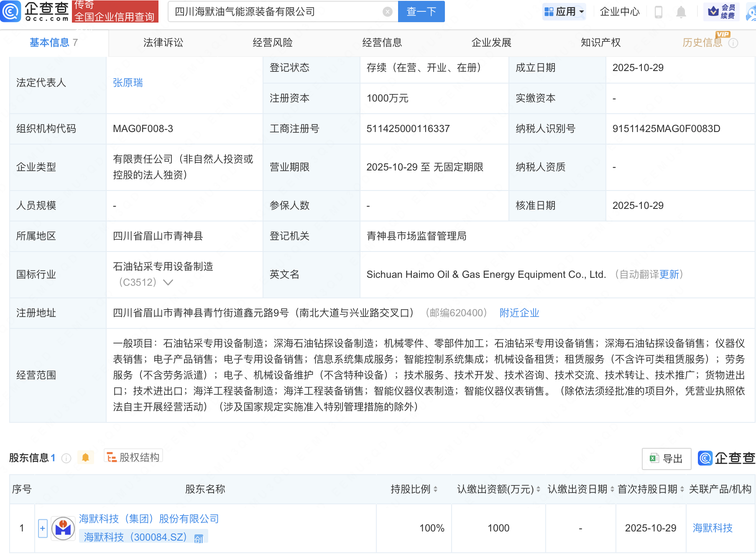The image size is (756, 554).
Task: Switch to the 法律诉讼 tab
Action: [163, 42]
